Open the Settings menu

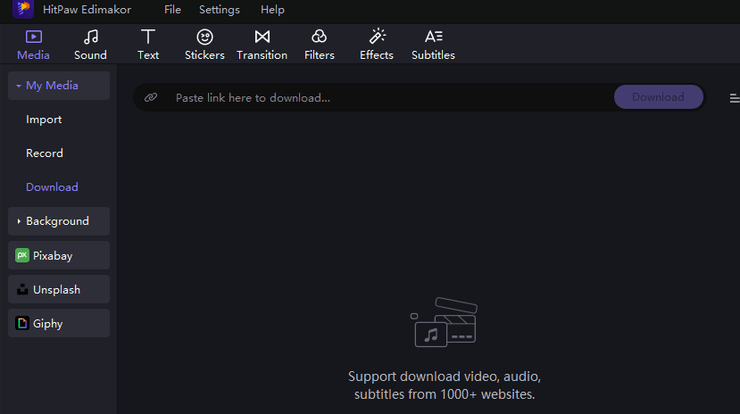click(219, 10)
